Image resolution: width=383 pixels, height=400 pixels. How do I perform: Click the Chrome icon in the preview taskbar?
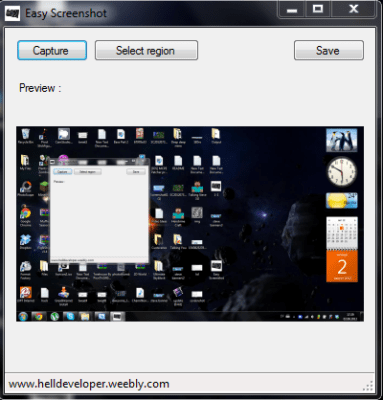click(39, 316)
